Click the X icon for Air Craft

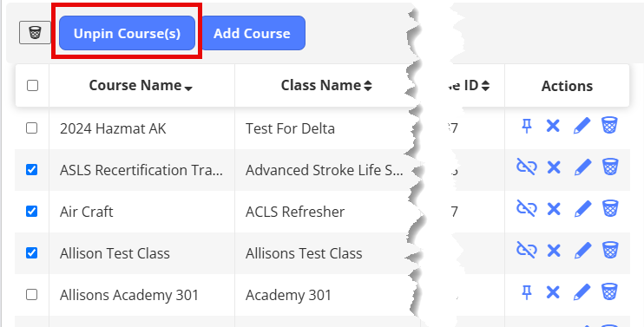[554, 209]
